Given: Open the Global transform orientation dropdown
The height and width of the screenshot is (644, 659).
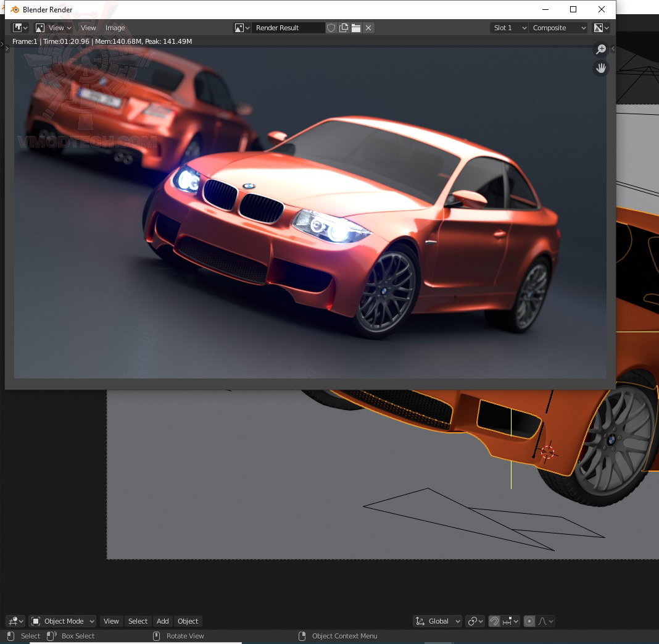Looking at the screenshot, I should tap(437, 621).
